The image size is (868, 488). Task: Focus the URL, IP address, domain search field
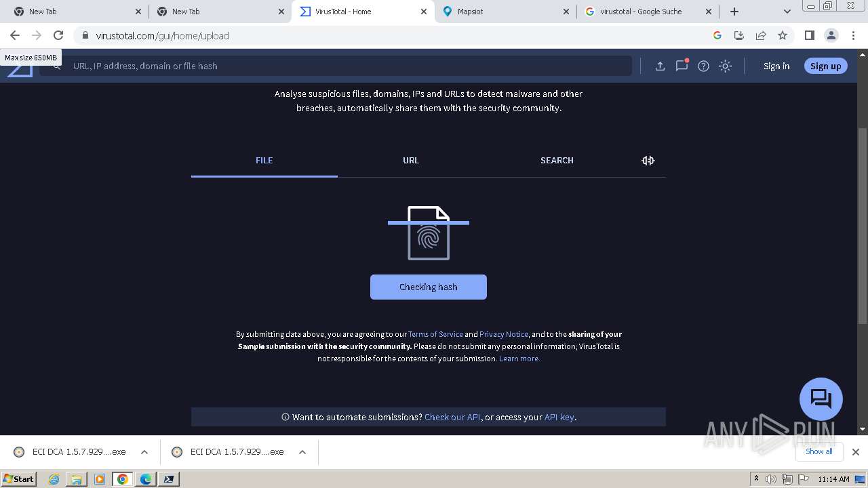[x=336, y=66]
